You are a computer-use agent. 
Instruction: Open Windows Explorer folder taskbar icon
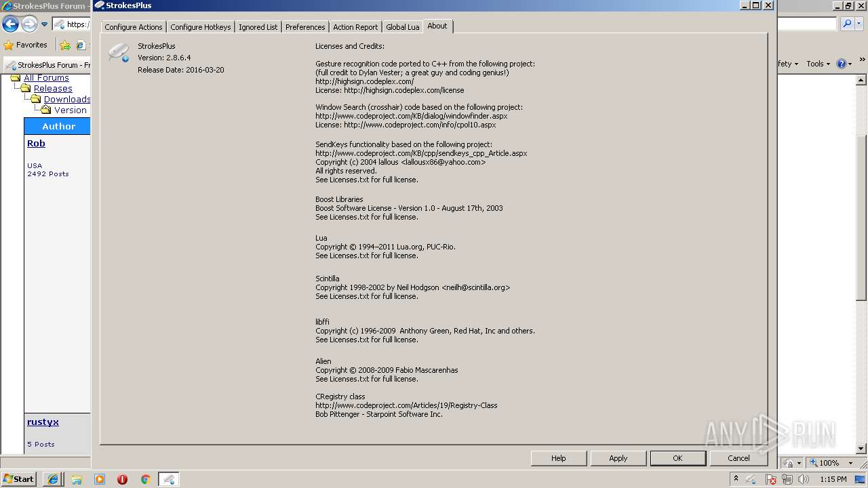(x=77, y=479)
